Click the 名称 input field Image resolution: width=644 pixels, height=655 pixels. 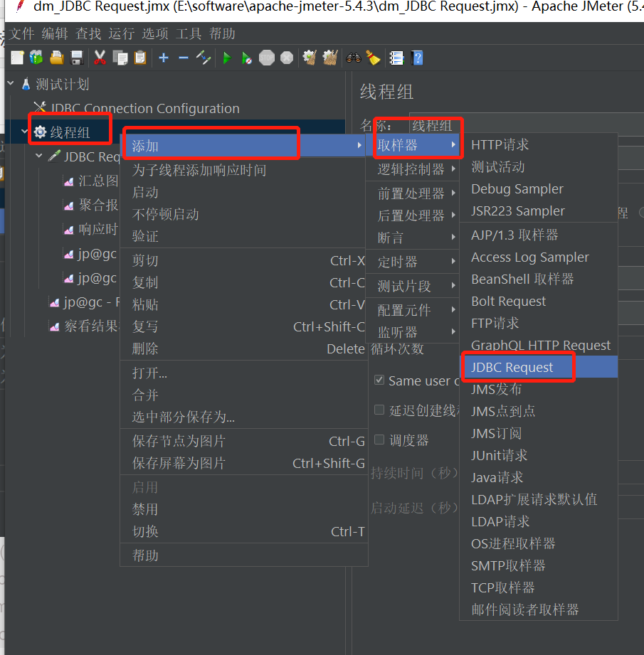[527, 124]
